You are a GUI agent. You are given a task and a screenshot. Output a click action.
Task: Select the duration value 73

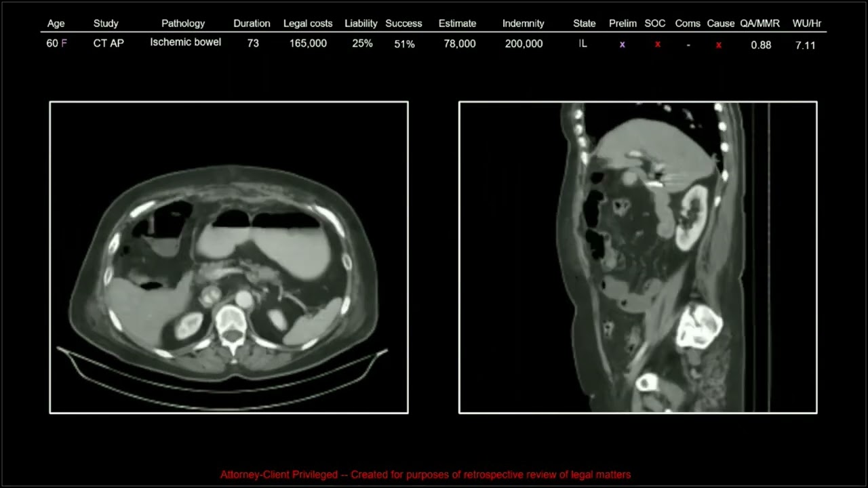pos(253,43)
